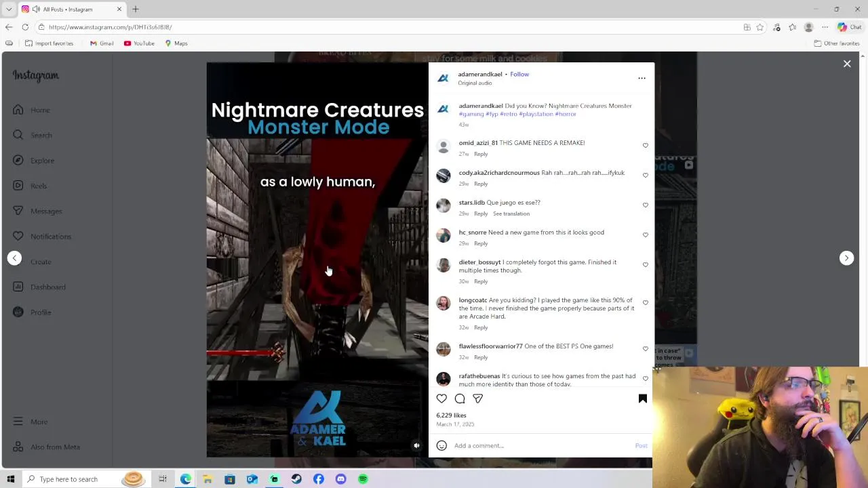Open Steam from the taskbar
Viewport: 868px width, 488px height.
(296, 479)
